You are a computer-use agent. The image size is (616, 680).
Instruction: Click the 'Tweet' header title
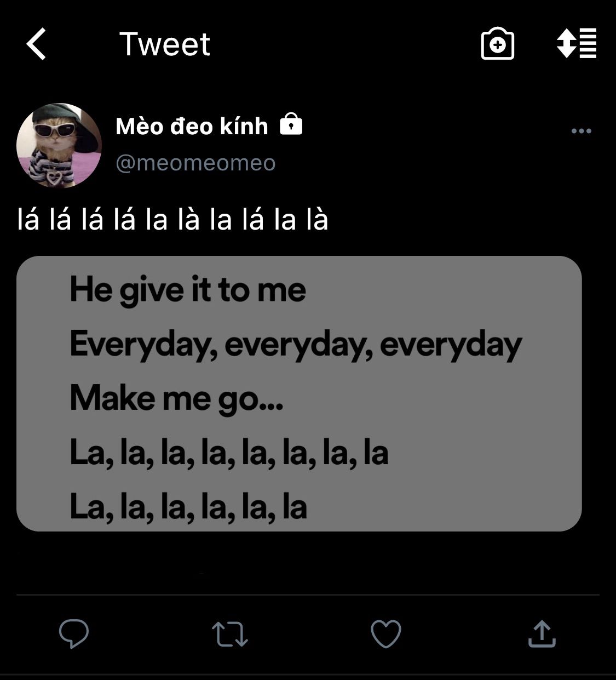pos(164,44)
